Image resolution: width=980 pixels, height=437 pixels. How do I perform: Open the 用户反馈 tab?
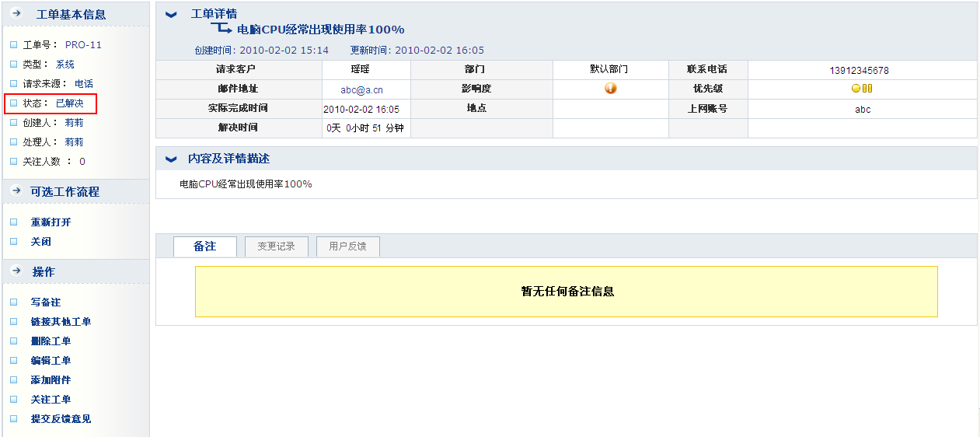click(x=347, y=246)
